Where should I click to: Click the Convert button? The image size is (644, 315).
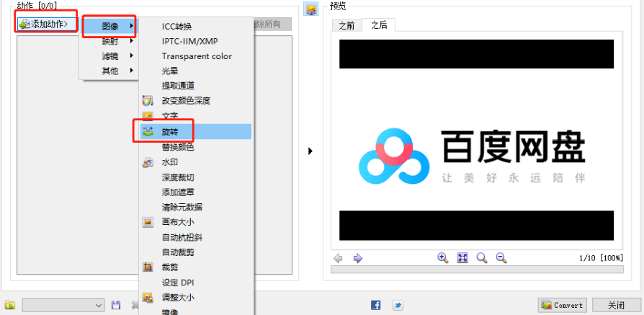(x=563, y=305)
